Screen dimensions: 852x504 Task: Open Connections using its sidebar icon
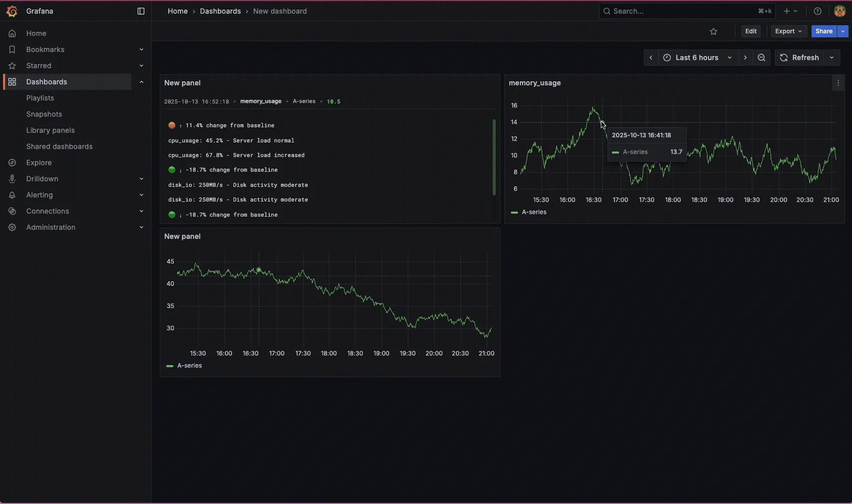(12, 211)
